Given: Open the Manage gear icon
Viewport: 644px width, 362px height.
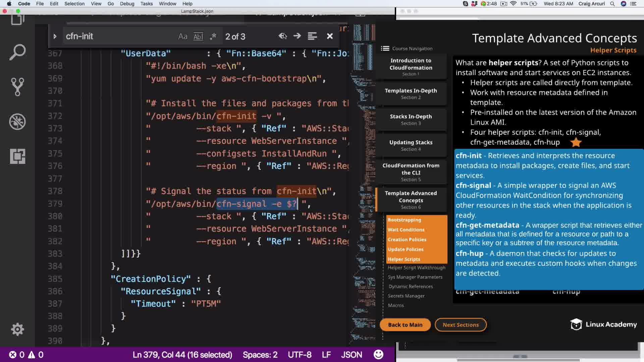Looking at the screenshot, I should (17, 329).
